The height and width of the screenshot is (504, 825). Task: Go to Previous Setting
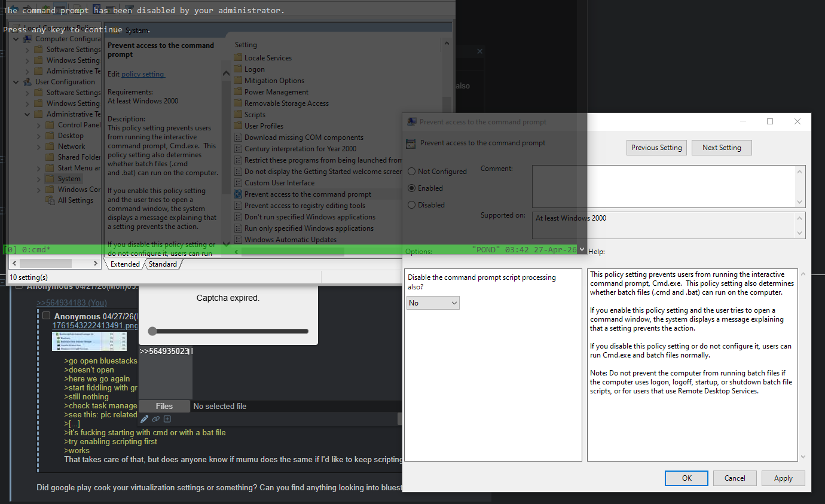click(x=656, y=148)
